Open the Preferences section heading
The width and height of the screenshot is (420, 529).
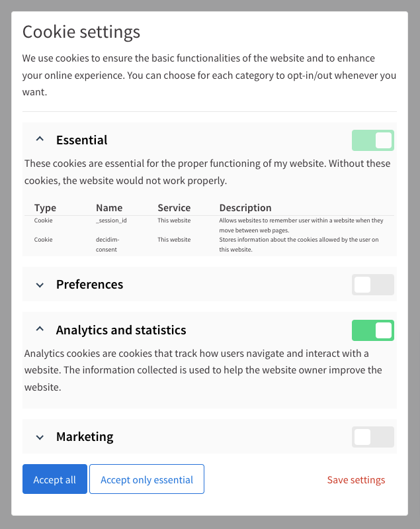coord(90,285)
